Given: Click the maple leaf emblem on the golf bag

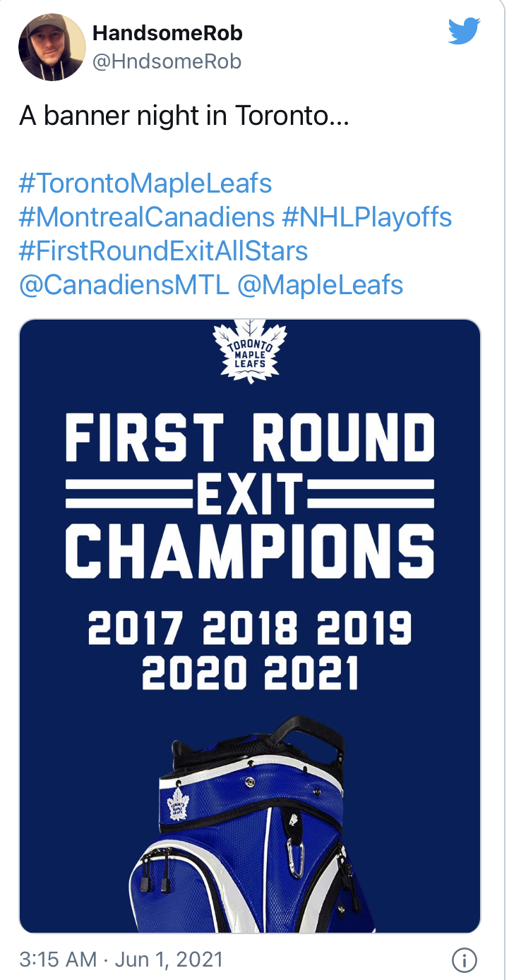Looking at the screenshot, I should pos(179,804).
